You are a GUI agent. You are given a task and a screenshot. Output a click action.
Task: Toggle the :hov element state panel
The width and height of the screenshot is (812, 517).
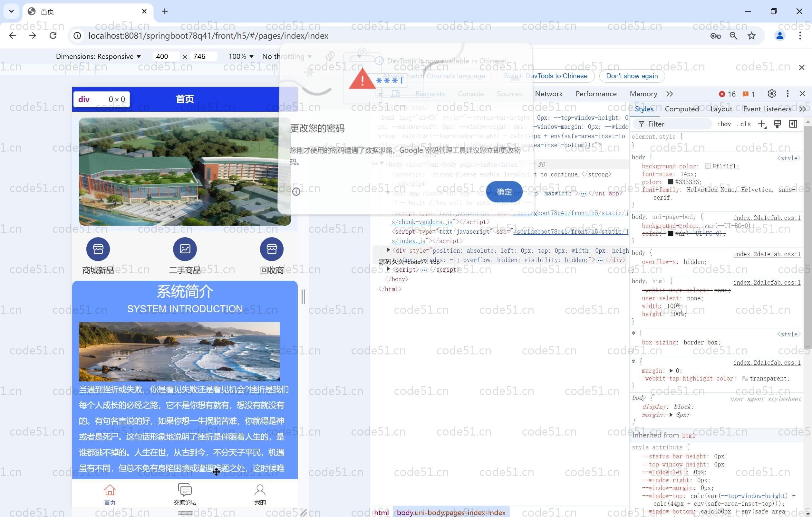[724, 124]
